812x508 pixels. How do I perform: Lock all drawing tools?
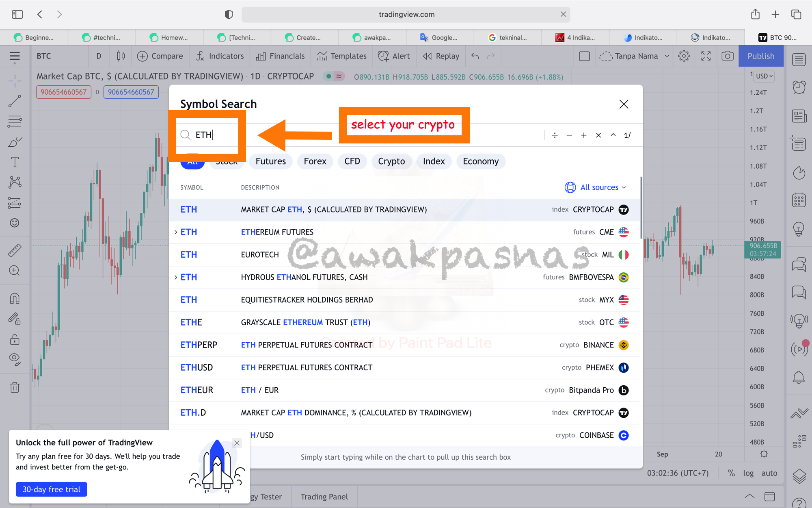pos(15,339)
